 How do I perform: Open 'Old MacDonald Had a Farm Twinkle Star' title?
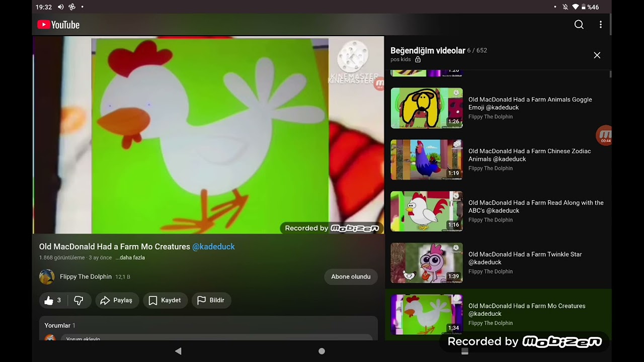click(x=525, y=258)
